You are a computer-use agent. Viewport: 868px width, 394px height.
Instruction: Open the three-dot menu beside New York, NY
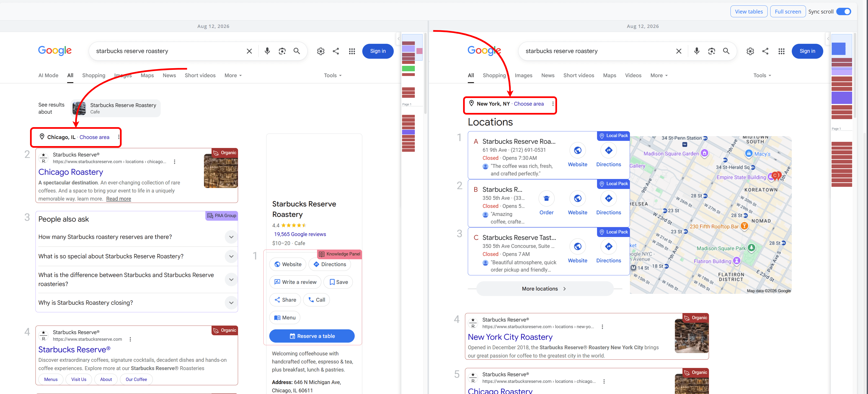click(553, 104)
